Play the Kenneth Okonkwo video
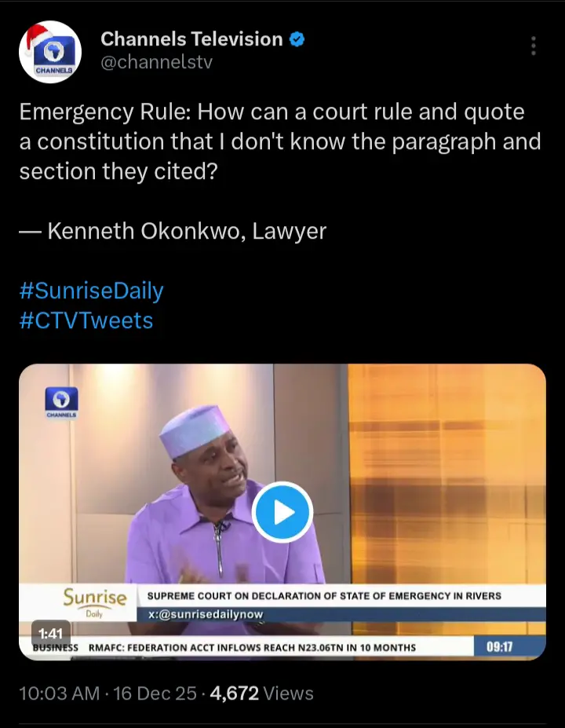 (282, 512)
